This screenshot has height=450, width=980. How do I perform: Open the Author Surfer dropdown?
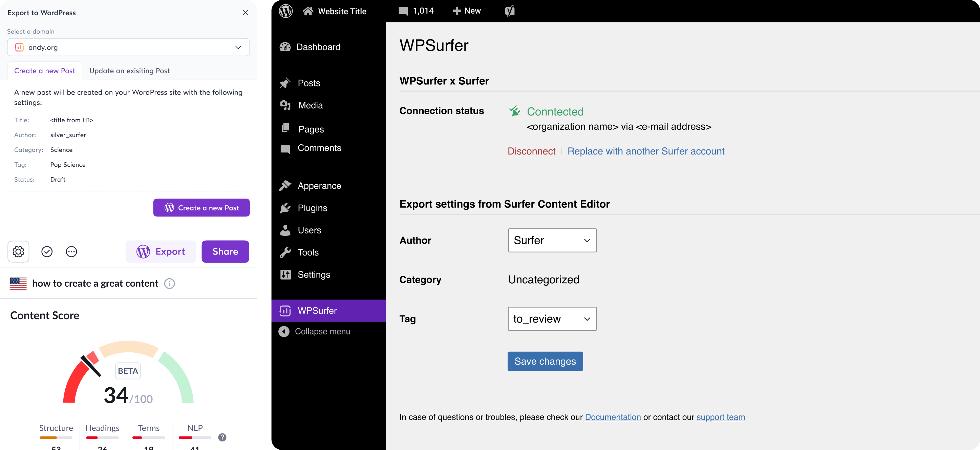point(552,240)
